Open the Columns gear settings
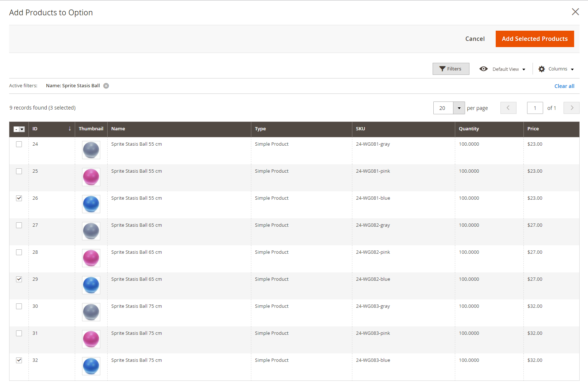Screen dimensions: 588x387 point(556,69)
